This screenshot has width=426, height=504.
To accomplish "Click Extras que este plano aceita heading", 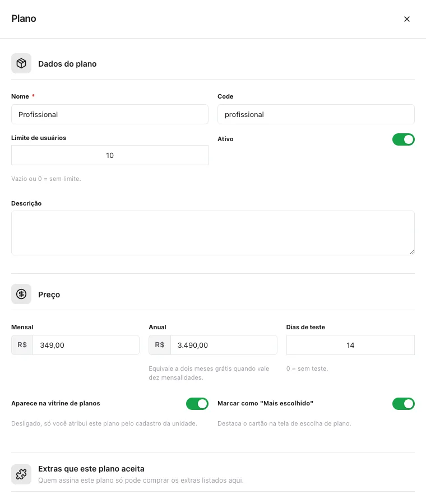I will 91,469.
